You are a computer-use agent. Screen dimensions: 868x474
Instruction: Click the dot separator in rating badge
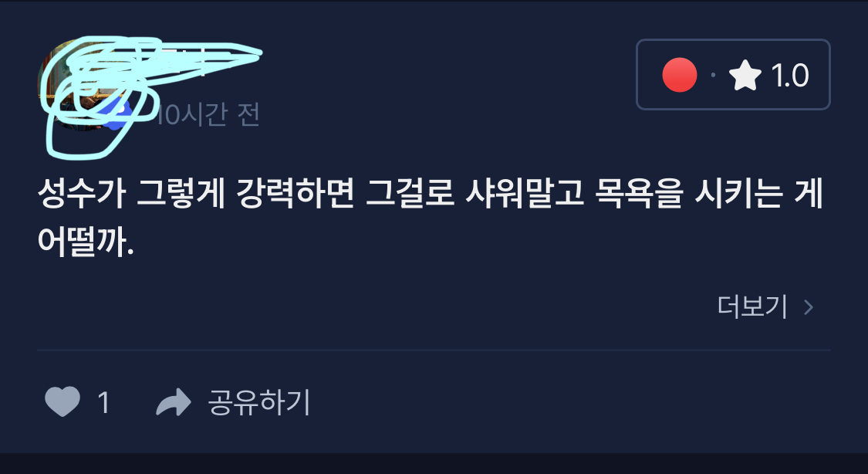click(x=713, y=75)
